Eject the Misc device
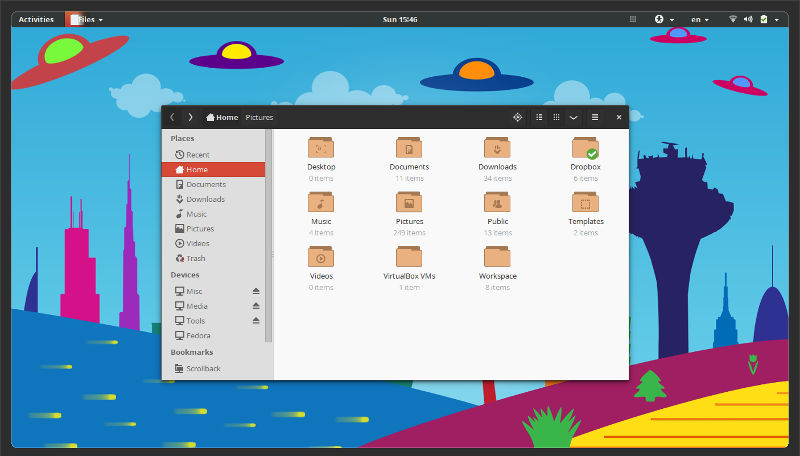 click(x=256, y=291)
